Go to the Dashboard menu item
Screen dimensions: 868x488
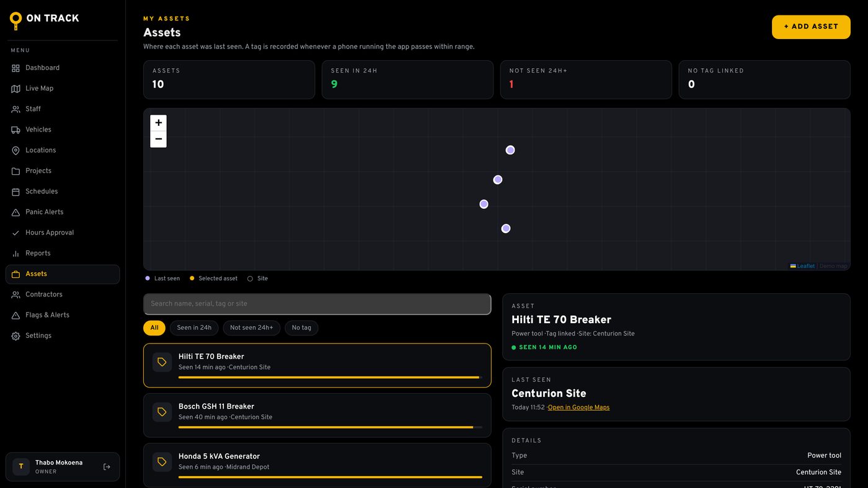[x=63, y=68]
